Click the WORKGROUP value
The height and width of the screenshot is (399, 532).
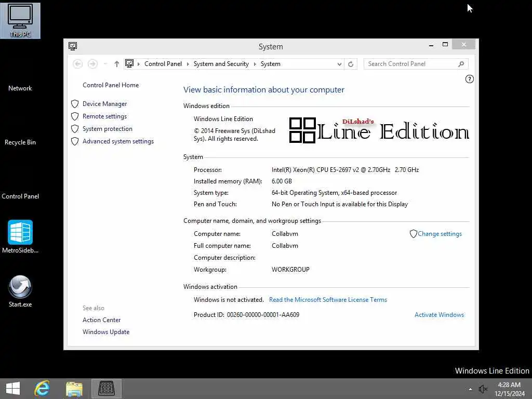(290, 270)
